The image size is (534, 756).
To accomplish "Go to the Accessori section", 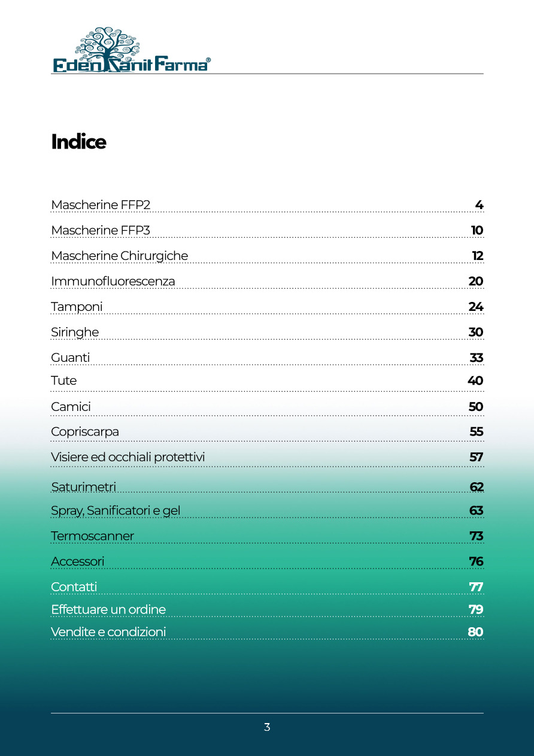I will (x=77, y=561).
